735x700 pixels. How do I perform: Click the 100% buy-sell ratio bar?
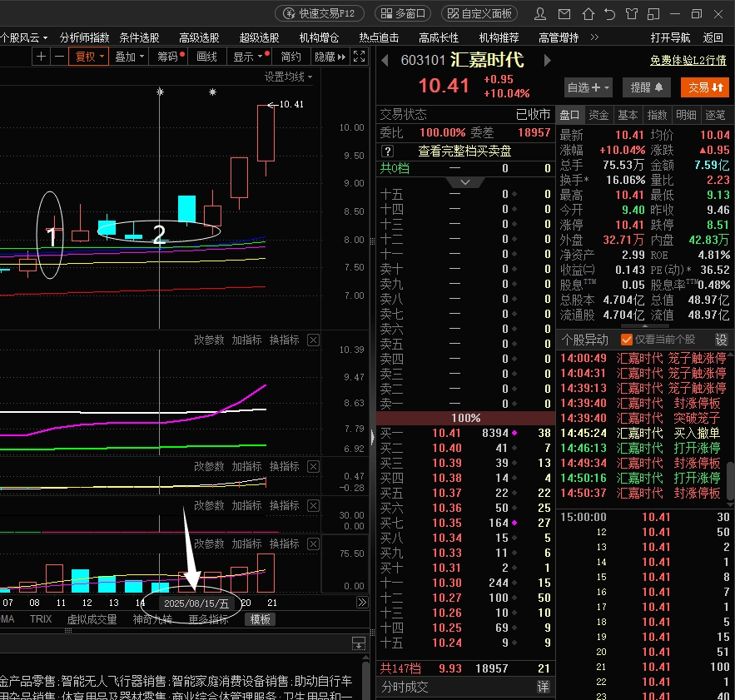point(465,418)
